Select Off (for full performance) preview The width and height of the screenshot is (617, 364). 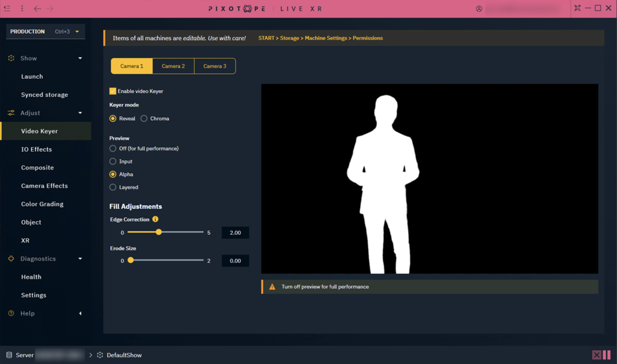tap(113, 149)
